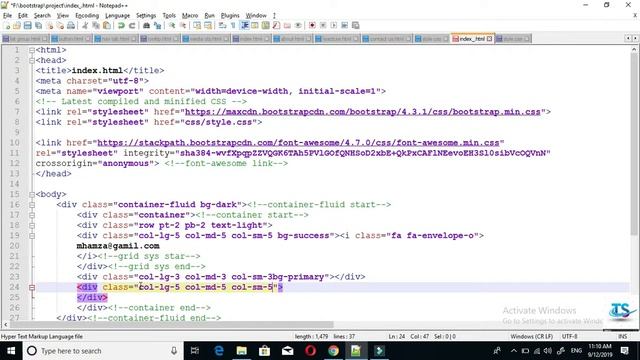Open the Encoding menu

pos(87,16)
